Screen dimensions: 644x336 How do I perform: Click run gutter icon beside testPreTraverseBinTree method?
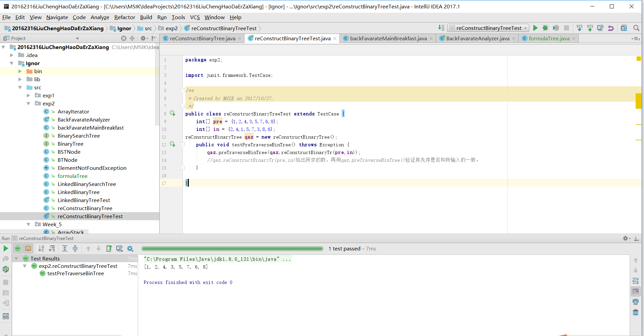[x=172, y=144]
